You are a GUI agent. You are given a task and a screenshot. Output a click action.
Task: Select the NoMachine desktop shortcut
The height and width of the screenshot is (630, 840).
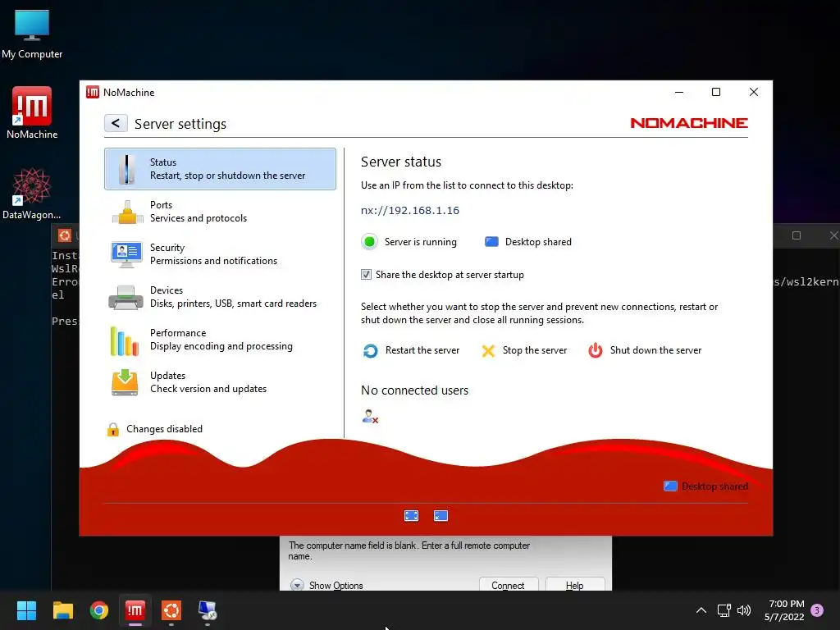[32, 113]
